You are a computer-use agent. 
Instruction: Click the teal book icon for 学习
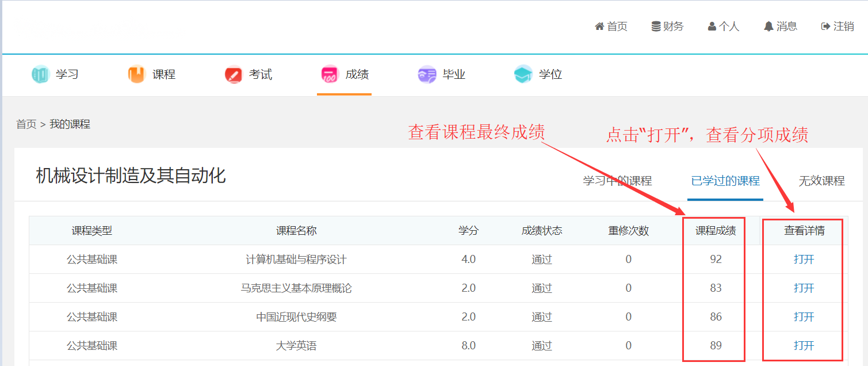(x=41, y=75)
